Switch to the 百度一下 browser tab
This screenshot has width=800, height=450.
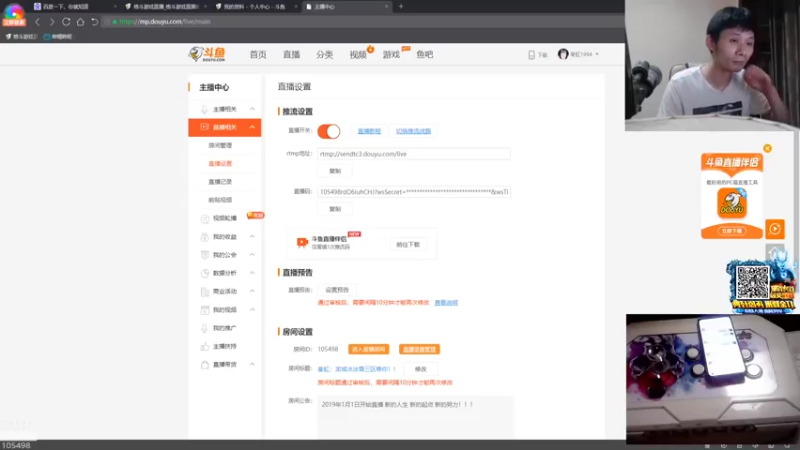point(74,7)
